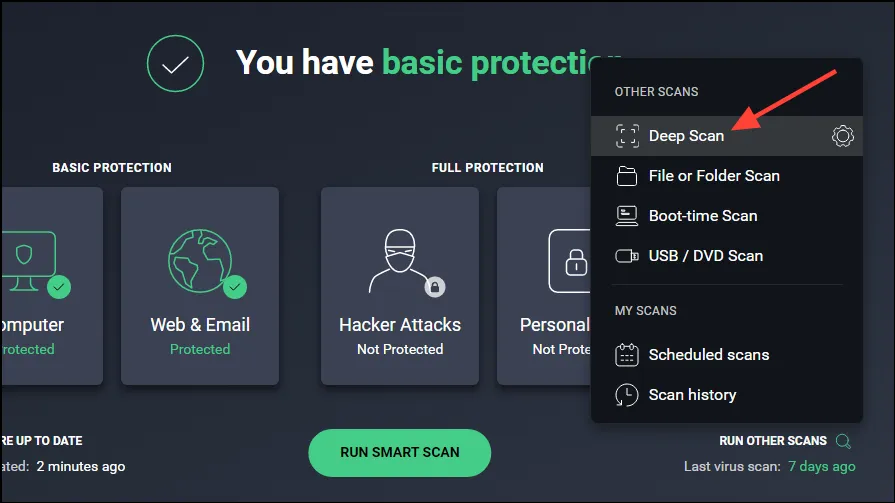Click the Hacker Attacks masked figure icon

(x=400, y=261)
